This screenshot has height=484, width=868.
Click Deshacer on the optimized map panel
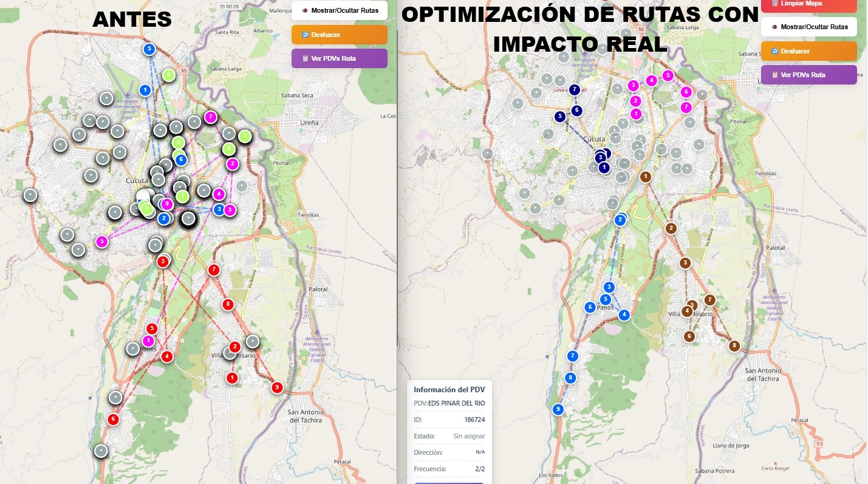(x=809, y=51)
